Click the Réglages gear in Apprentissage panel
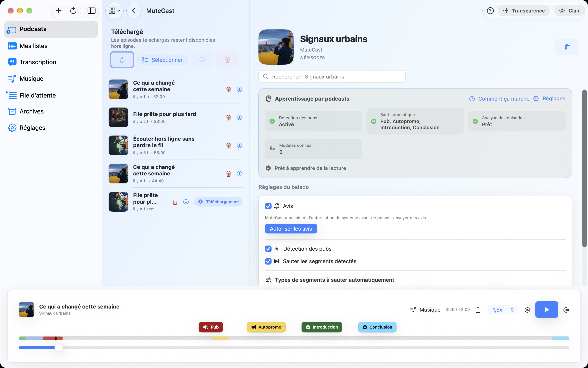This screenshot has height=368, width=588. point(549,99)
